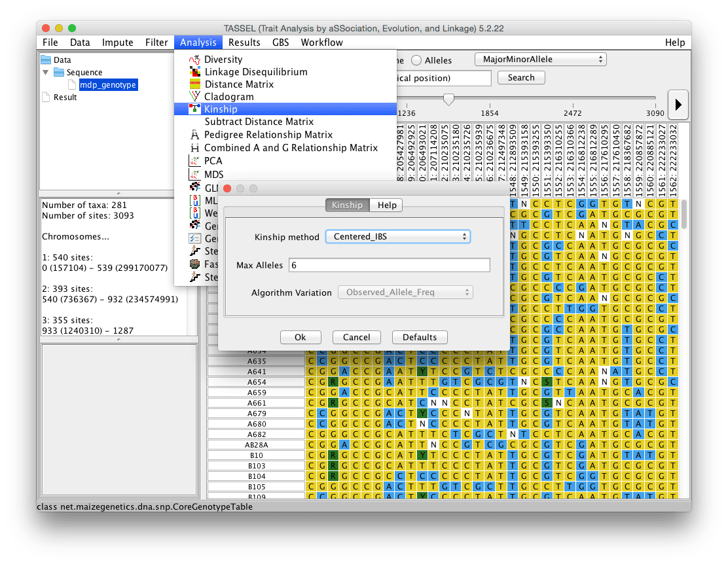Close the Kinship dialog with red button
The width and height of the screenshot is (728, 564).
pos(227,188)
